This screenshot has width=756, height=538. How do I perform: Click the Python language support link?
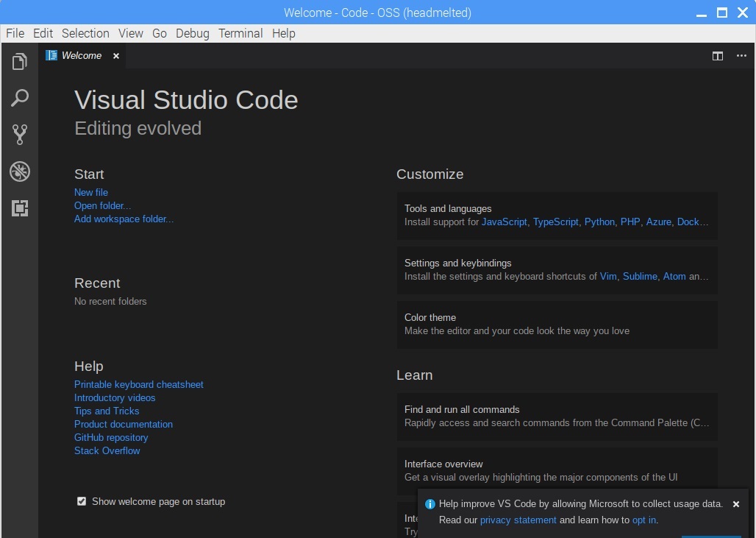(x=599, y=222)
